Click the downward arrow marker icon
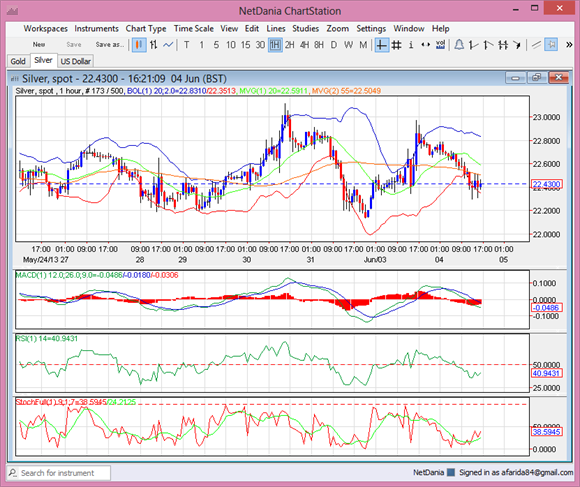Image resolution: width=580 pixels, height=487 pixels. 517,45
